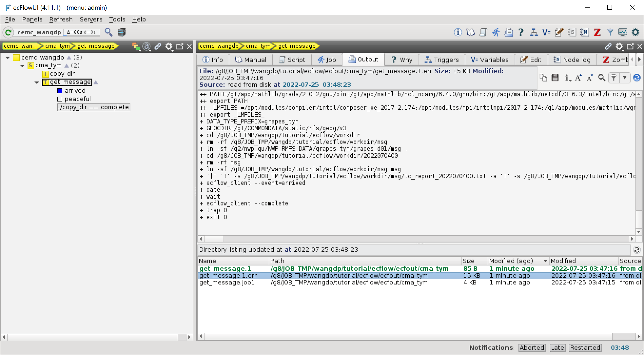This screenshot has height=355, width=644.
Task: Open the server load monitor icon
Action: click(x=623, y=32)
